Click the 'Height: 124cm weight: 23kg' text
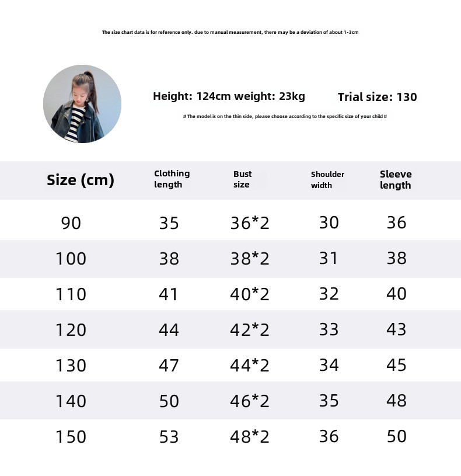 pyautogui.click(x=229, y=96)
